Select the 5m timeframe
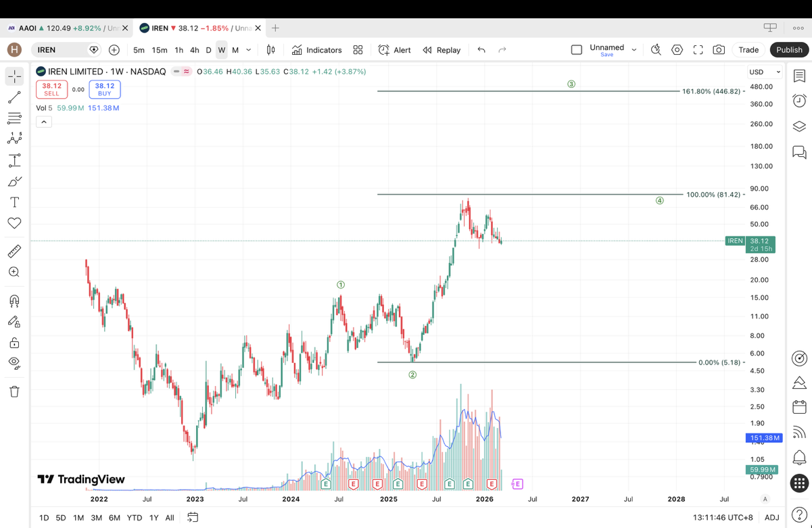This screenshot has width=812, height=528. (x=139, y=50)
